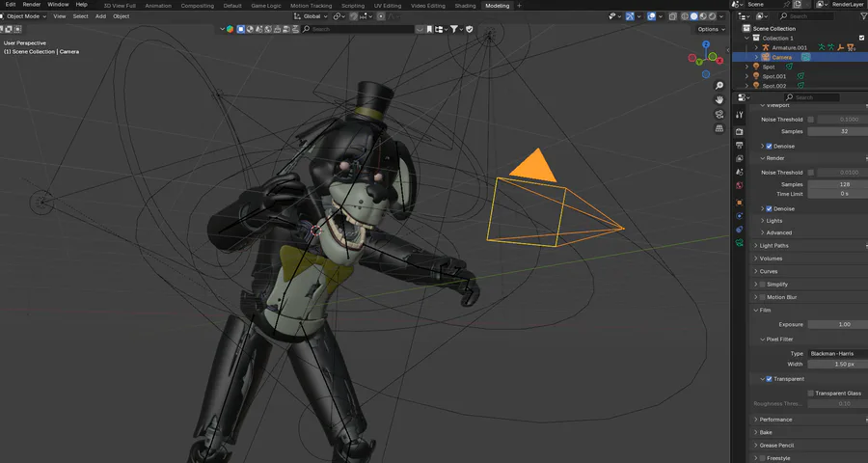Open the Physics properties tab
This screenshot has height=463, width=868.
(x=740, y=216)
